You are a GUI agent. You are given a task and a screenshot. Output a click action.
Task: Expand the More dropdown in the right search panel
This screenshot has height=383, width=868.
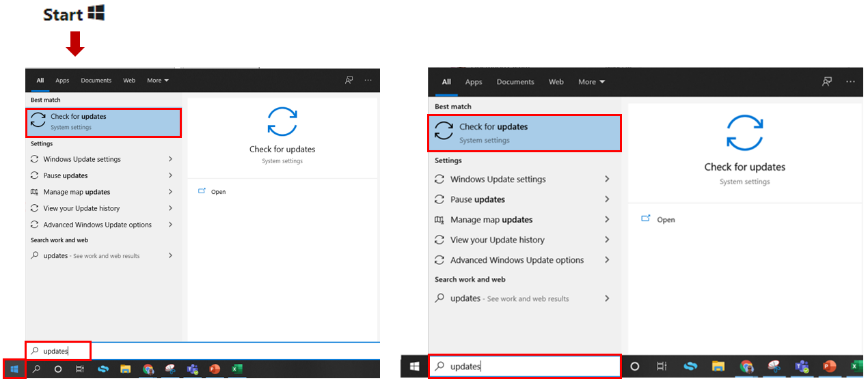[x=591, y=82]
